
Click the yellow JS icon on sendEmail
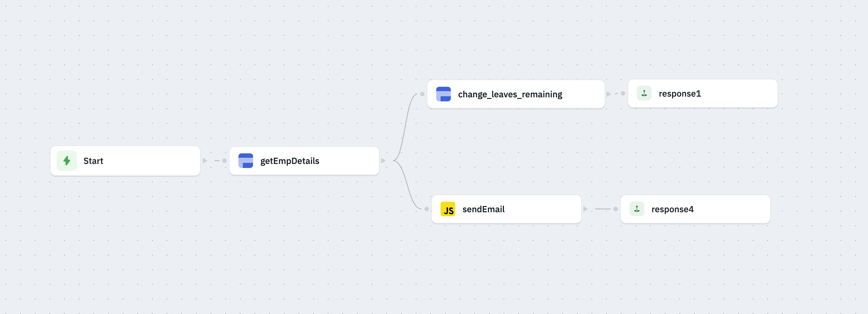point(448,209)
